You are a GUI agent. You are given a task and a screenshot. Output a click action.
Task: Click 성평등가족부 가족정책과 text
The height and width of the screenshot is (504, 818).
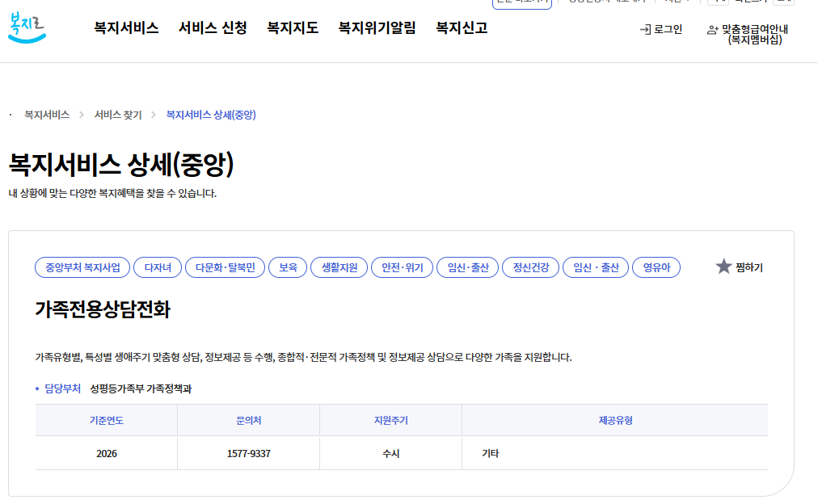coord(141,388)
